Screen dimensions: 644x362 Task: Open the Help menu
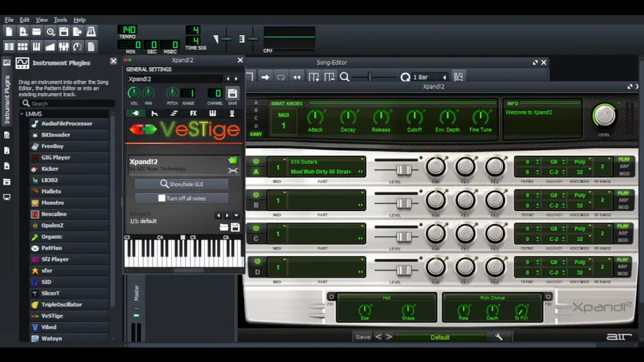[x=79, y=20]
